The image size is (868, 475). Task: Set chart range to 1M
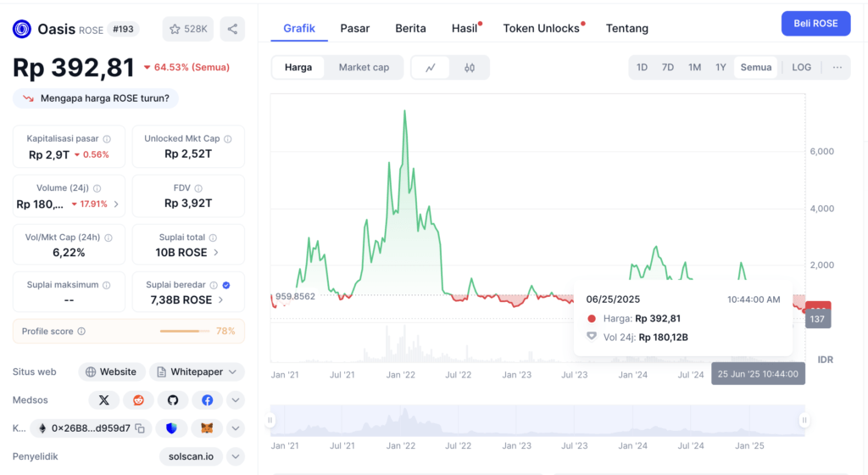694,67
